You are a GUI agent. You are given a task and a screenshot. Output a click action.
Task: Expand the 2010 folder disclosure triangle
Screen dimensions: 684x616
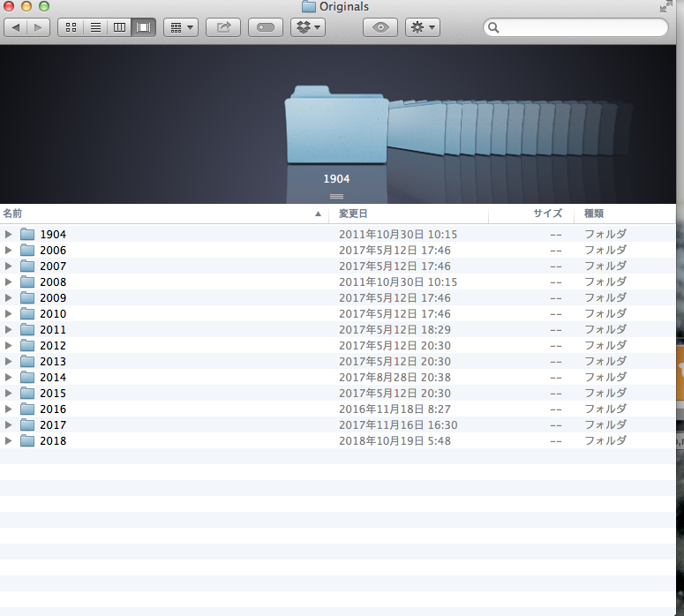coord(8,313)
